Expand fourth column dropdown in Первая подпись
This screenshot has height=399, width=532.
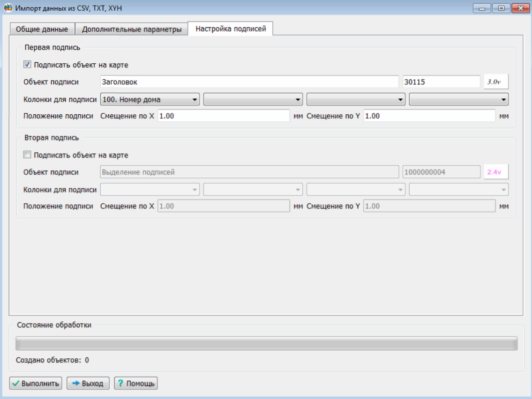tap(459, 99)
